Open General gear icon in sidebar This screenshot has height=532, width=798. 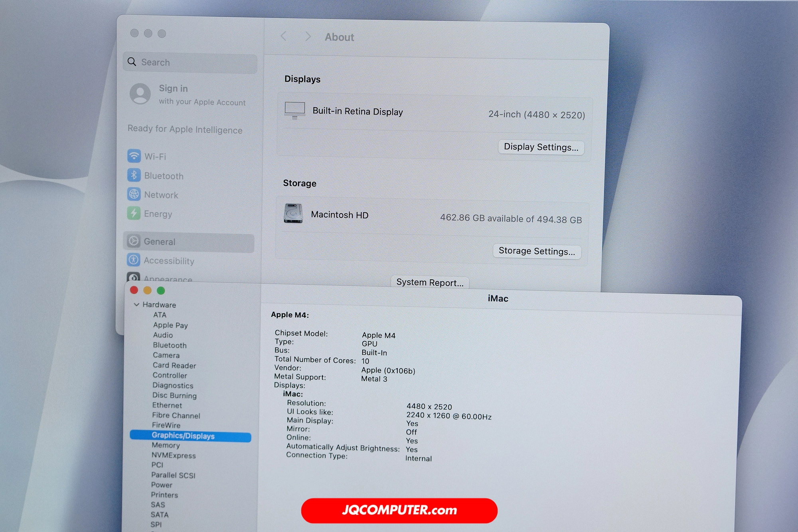pyautogui.click(x=133, y=241)
